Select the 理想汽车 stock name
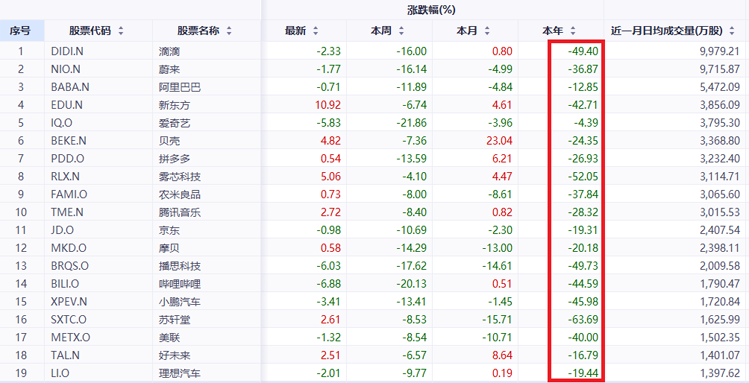 [x=180, y=373]
